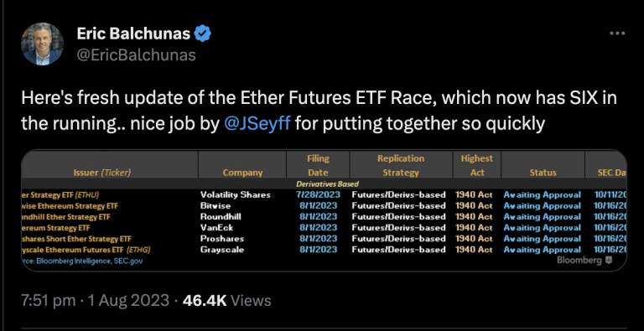Viewport: 644px width, 331px height.
Task: Open the embedded Bloomberg ETF table image
Action: point(324,210)
